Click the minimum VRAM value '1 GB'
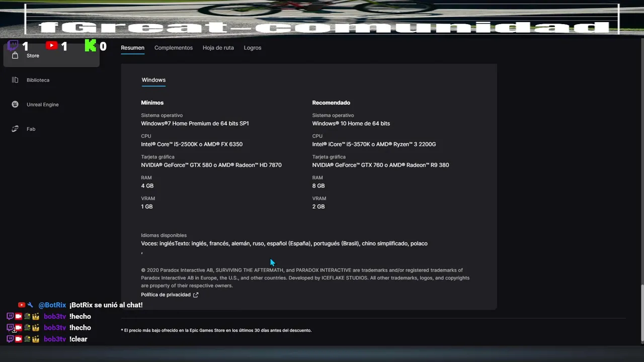Screen dimensions: 644x362 coord(146,207)
